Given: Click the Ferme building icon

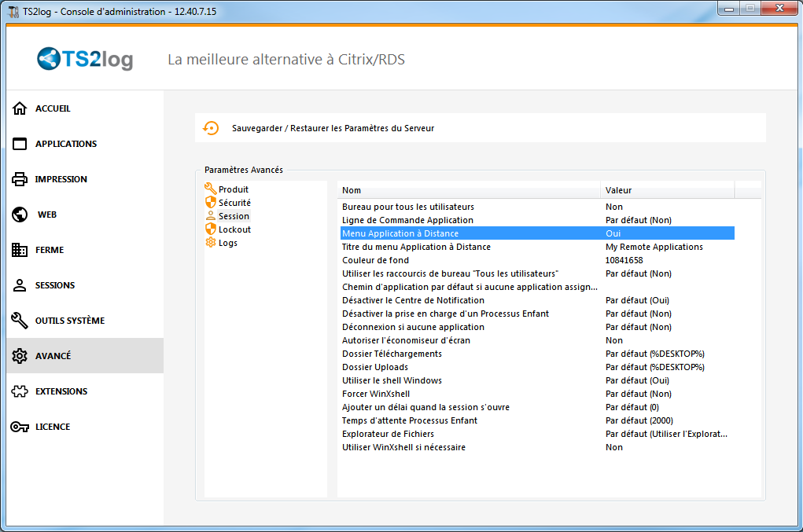Looking at the screenshot, I should (x=20, y=250).
